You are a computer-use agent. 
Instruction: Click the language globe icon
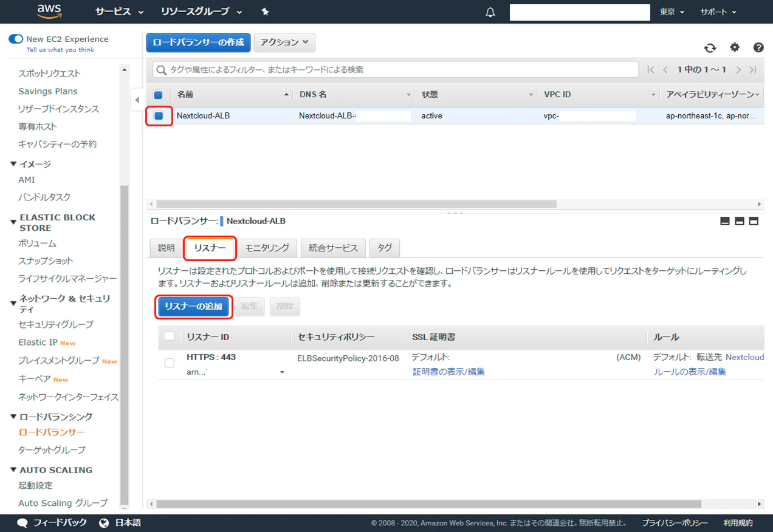tap(104, 523)
